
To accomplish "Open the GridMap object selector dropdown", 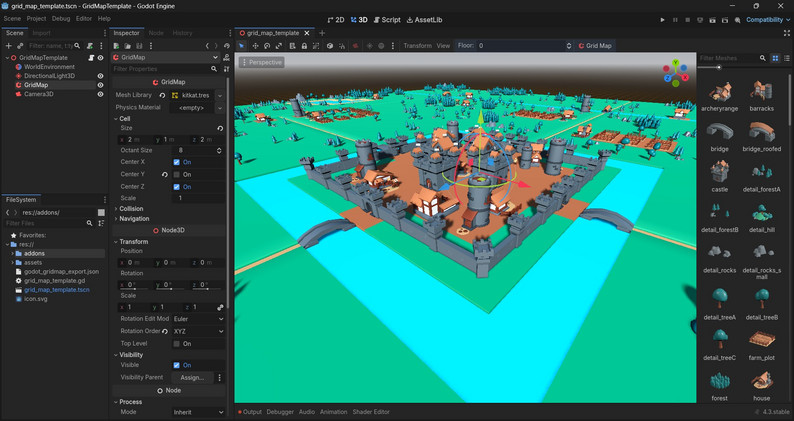I will 166,57.
